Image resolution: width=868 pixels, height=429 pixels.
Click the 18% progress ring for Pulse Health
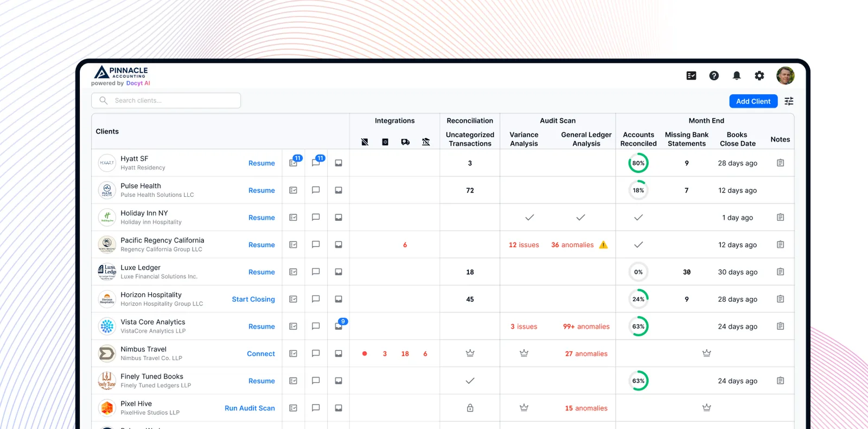(x=639, y=190)
